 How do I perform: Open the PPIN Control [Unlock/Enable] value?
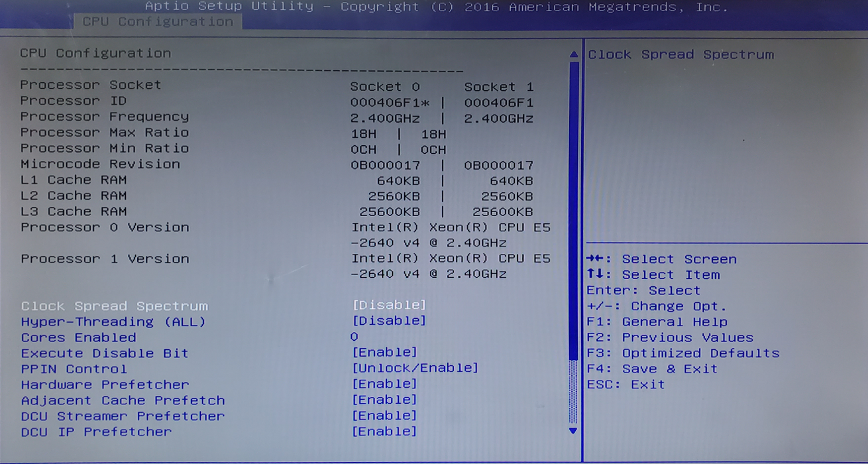click(415, 368)
